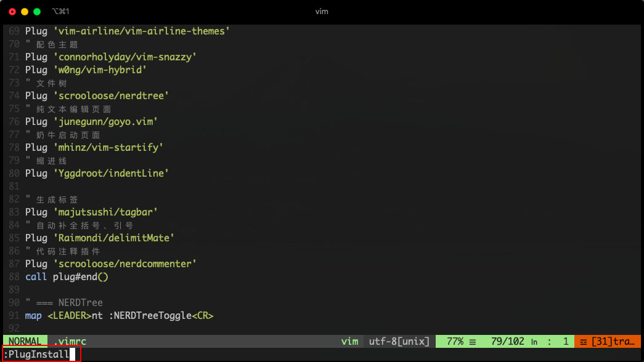Viewport: 644px width, 362px height.
Task: Click the green zoom window button
Action: pyautogui.click(x=37, y=12)
